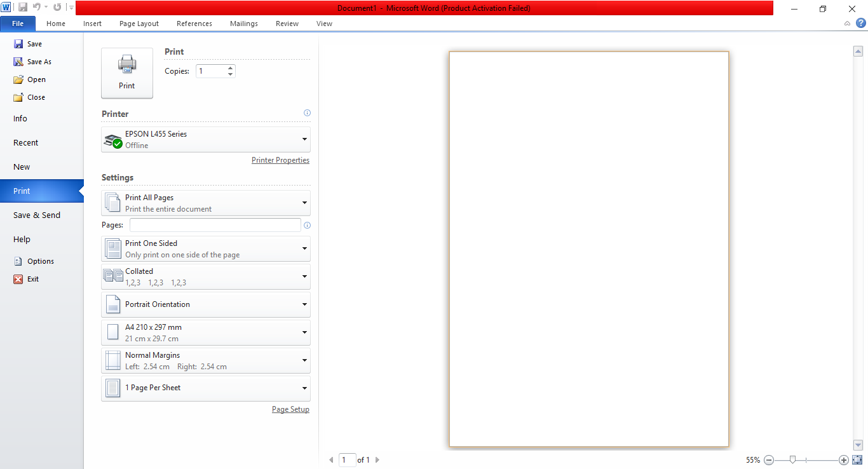Open the Print One Sided dropdown

(x=206, y=249)
